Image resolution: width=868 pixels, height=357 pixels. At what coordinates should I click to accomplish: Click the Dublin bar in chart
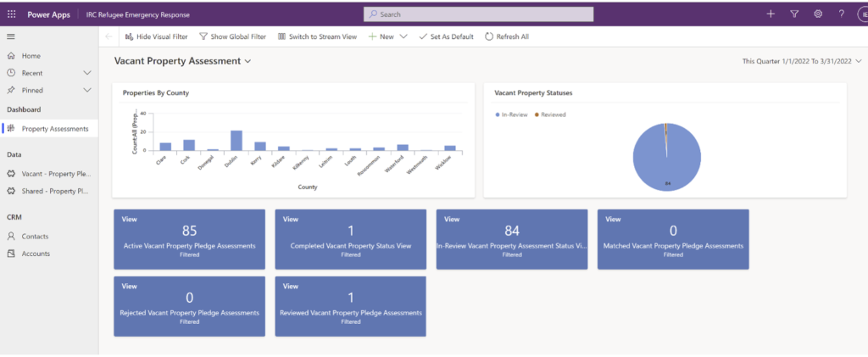click(x=236, y=141)
